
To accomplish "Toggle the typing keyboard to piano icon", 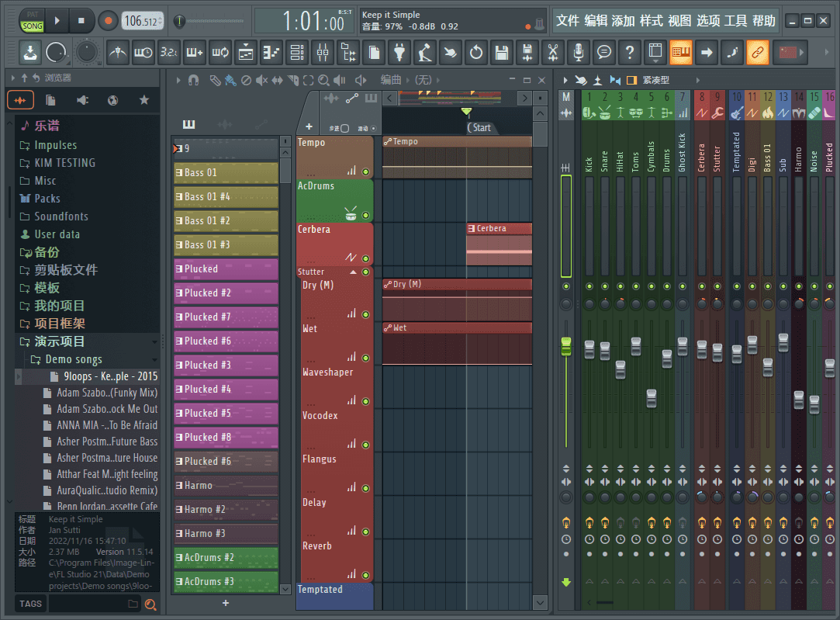I will coord(681,52).
